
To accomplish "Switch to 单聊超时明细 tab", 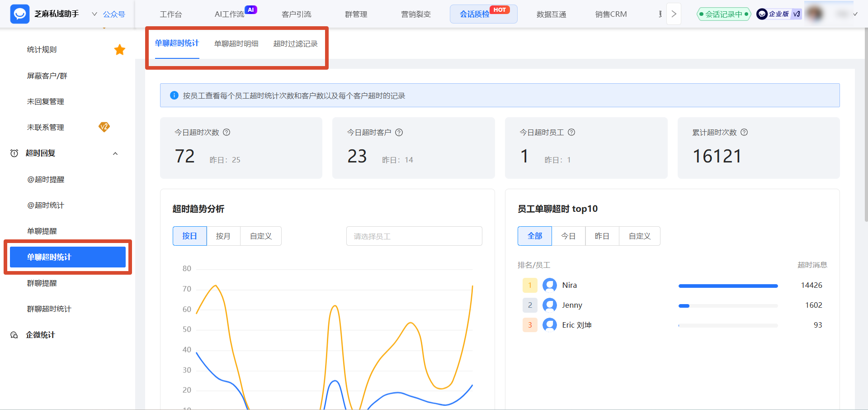I will (x=236, y=43).
